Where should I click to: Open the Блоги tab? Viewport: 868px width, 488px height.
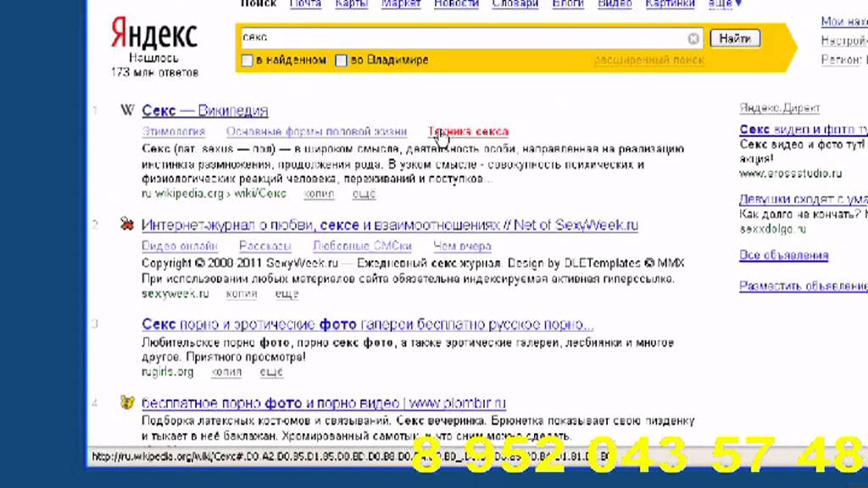coord(568,3)
